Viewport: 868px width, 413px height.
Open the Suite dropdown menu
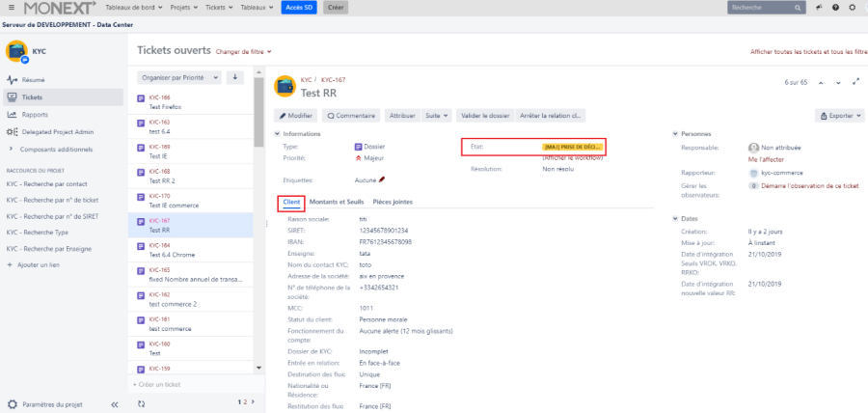[x=437, y=115]
